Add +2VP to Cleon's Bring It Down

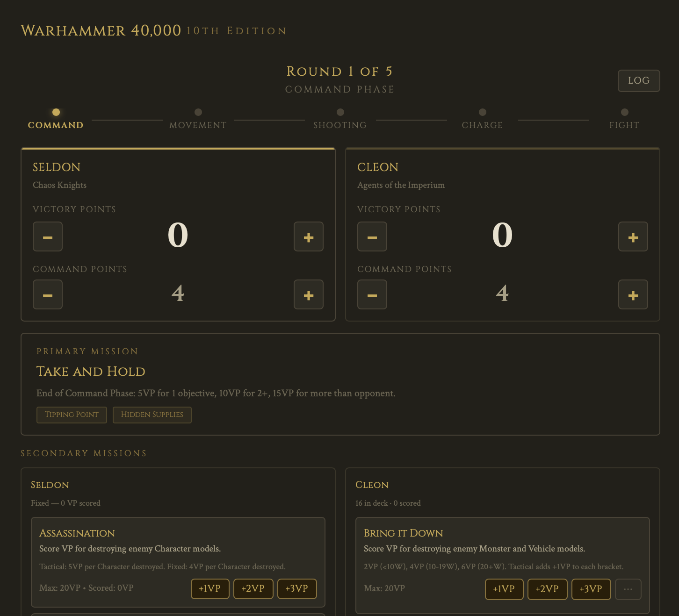tap(547, 589)
